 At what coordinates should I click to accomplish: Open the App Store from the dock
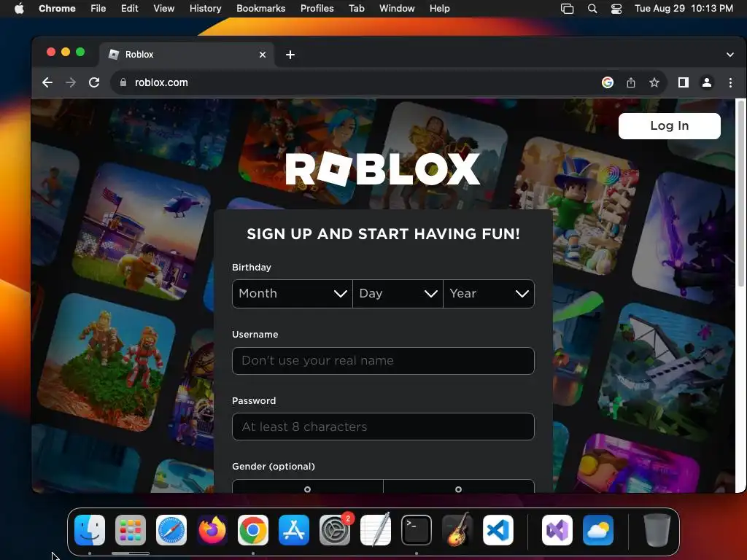tap(294, 530)
